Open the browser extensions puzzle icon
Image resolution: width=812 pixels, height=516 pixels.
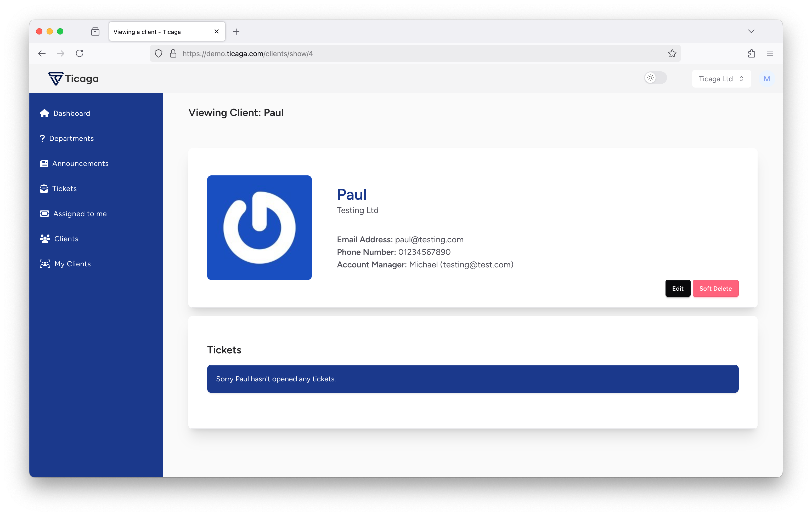[x=751, y=54]
